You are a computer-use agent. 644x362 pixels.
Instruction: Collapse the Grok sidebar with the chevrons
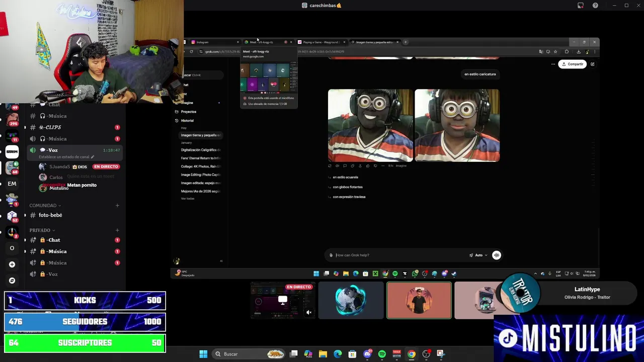(221, 261)
